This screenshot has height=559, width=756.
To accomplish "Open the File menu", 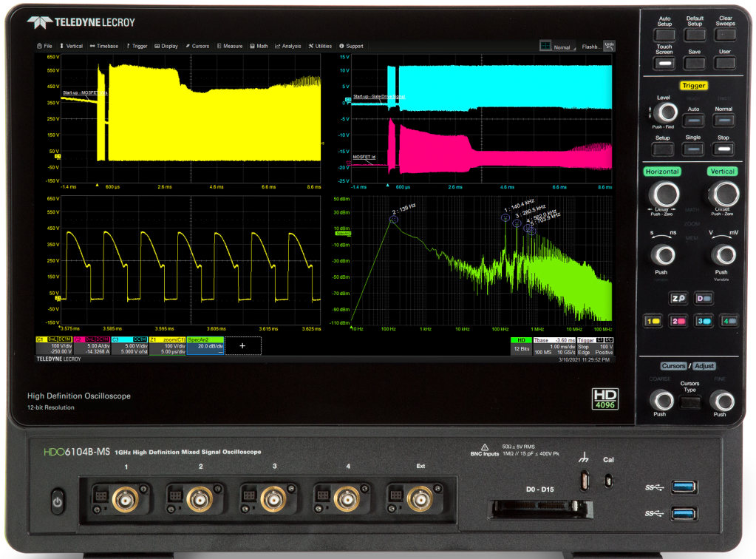I will coord(44,47).
